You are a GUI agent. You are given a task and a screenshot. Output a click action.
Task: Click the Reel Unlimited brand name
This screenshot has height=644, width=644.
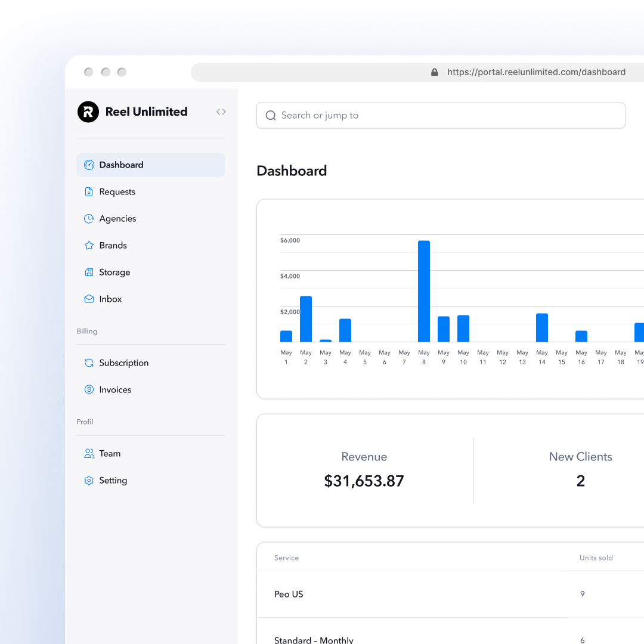pos(146,112)
